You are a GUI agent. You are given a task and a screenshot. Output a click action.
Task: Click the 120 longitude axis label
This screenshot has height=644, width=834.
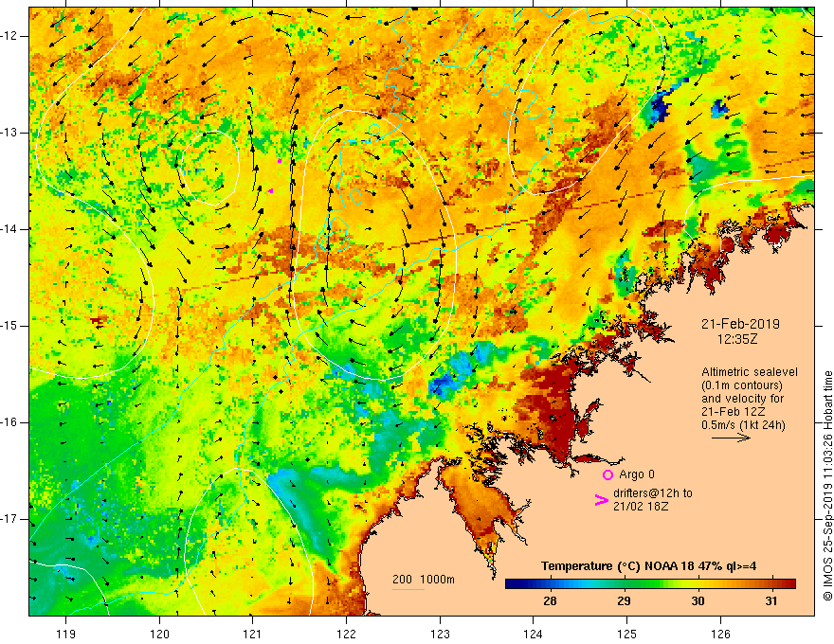coord(159,634)
